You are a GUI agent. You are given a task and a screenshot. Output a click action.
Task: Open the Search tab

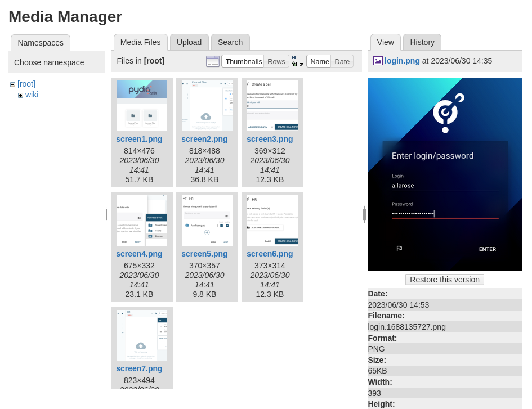point(230,42)
